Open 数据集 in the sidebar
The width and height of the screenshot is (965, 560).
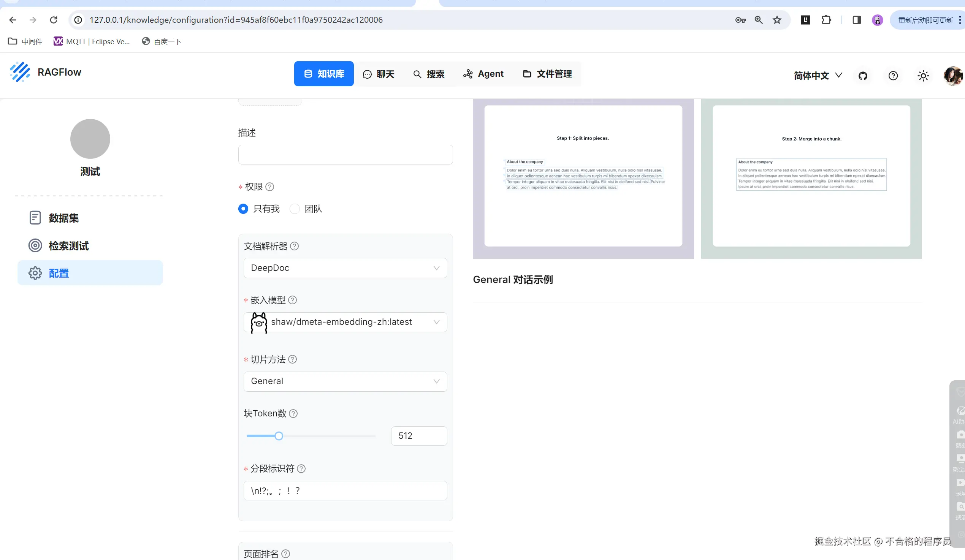point(63,218)
